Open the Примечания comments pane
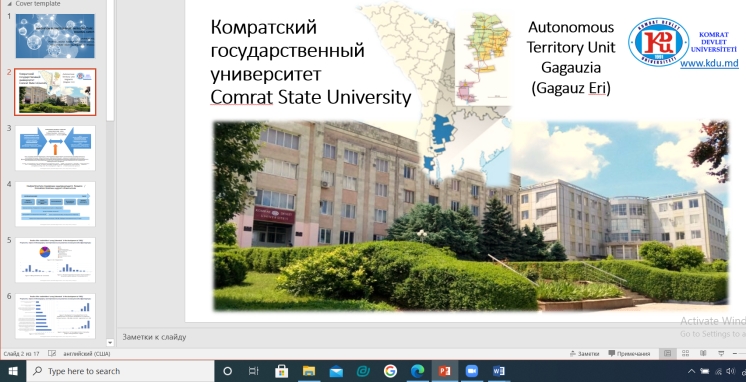746x382 pixels. point(629,353)
